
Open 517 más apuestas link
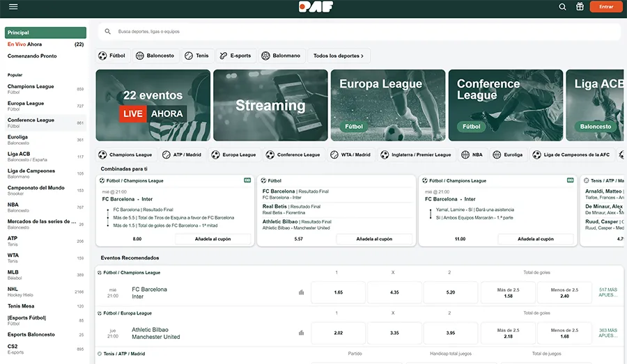[x=607, y=292]
